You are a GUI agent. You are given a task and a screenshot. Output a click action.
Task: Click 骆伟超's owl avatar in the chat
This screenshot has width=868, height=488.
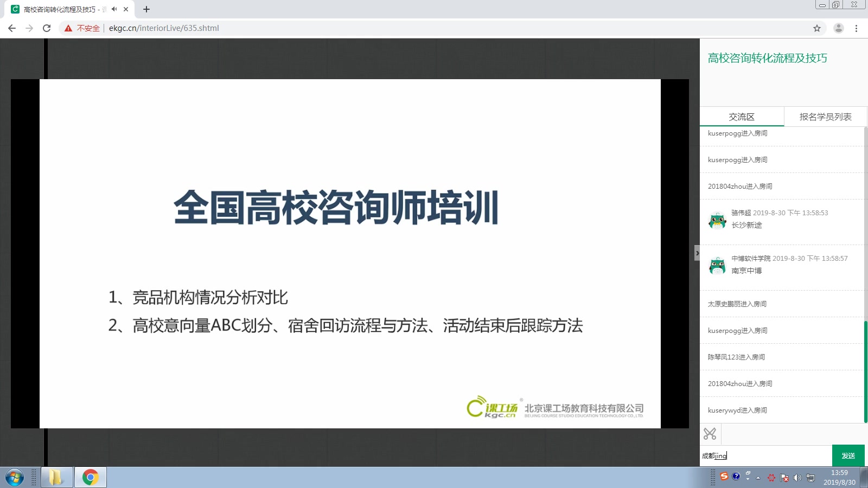[x=718, y=220]
